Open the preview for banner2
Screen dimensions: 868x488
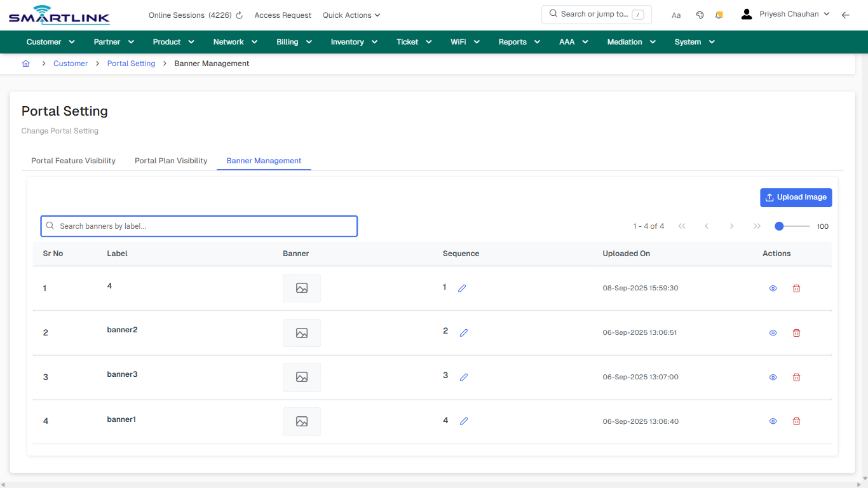(x=773, y=332)
